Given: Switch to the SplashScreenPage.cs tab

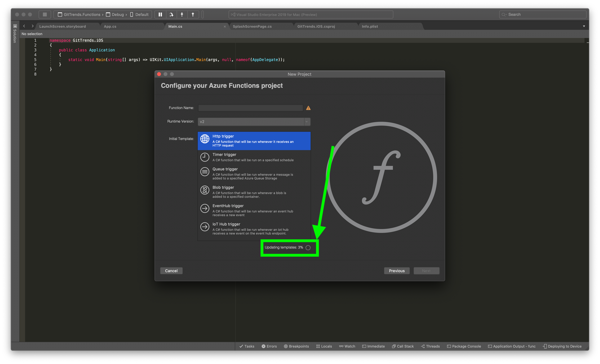Looking at the screenshot, I should tap(252, 26).
